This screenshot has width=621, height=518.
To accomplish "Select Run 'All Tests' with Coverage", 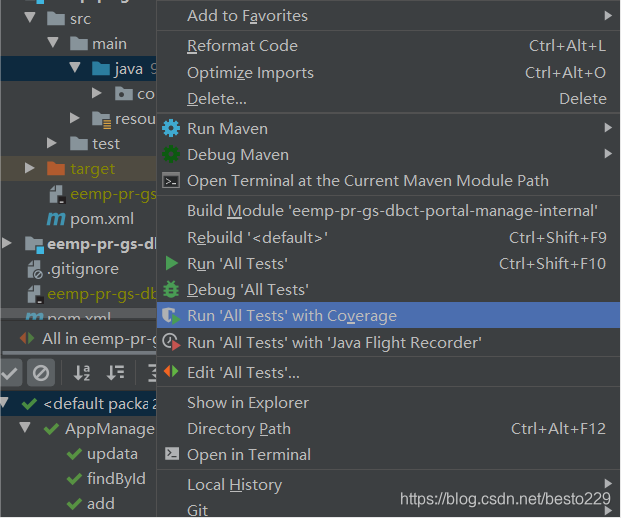I will (x=388, y=316).
